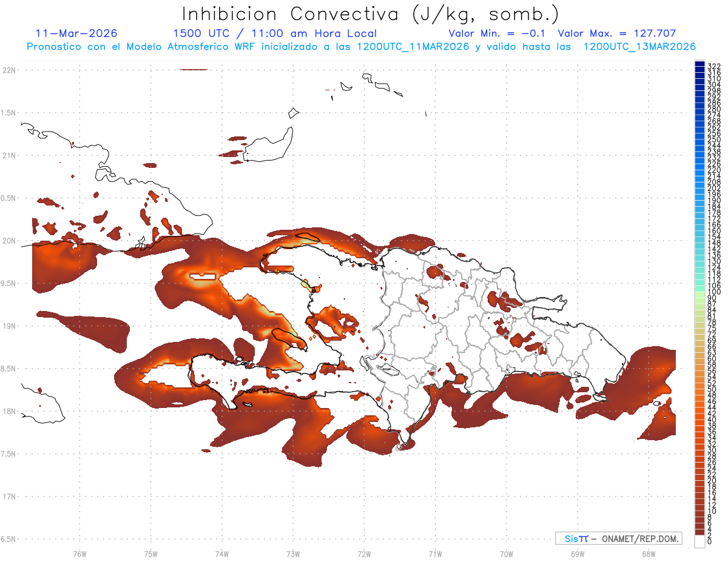Click the '70W' longitude label
This screenshot has height=562, width=728.
tap(506, 554)
